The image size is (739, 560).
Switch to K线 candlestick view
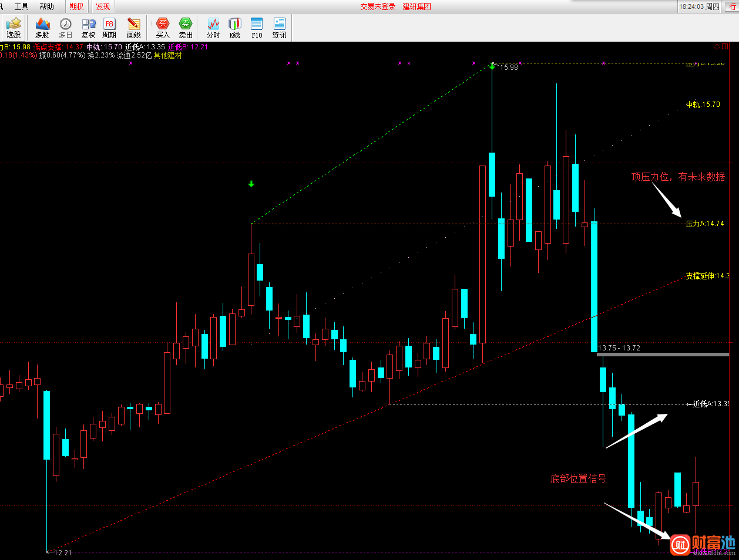pyautogui.click(x=235, y=28)
